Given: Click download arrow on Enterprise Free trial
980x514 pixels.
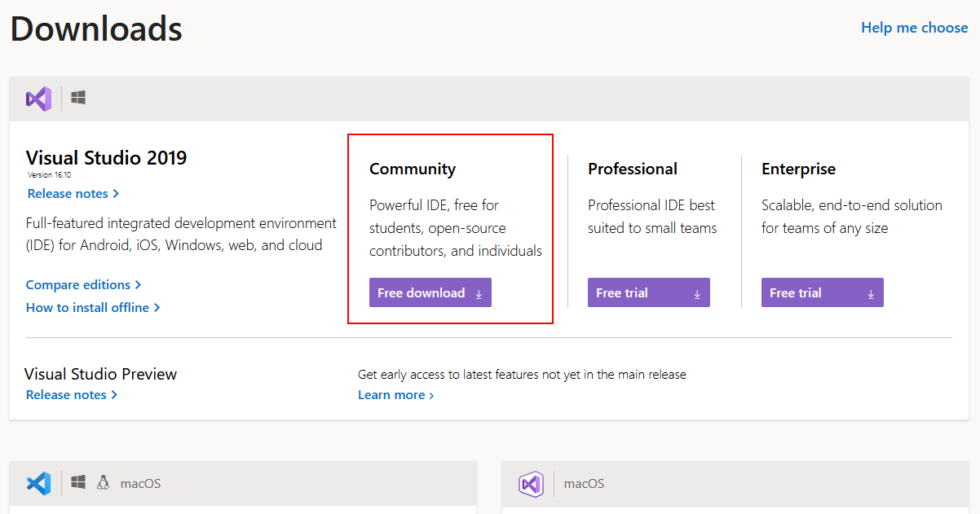Looking at the screenshot, I should [871, 294].
